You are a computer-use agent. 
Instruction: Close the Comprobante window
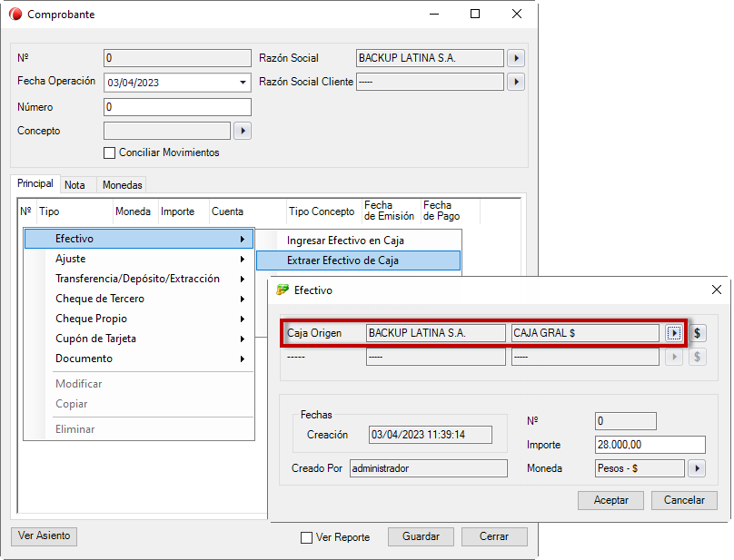(517, 14)
